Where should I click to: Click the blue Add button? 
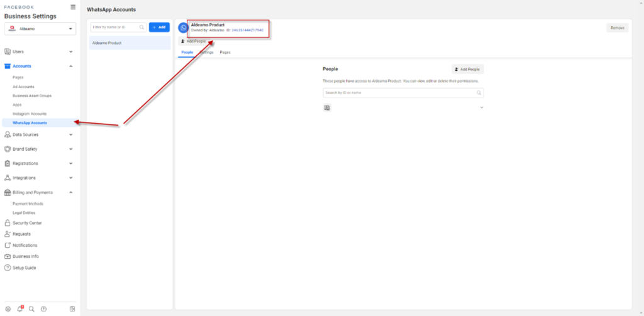(159, 28)
